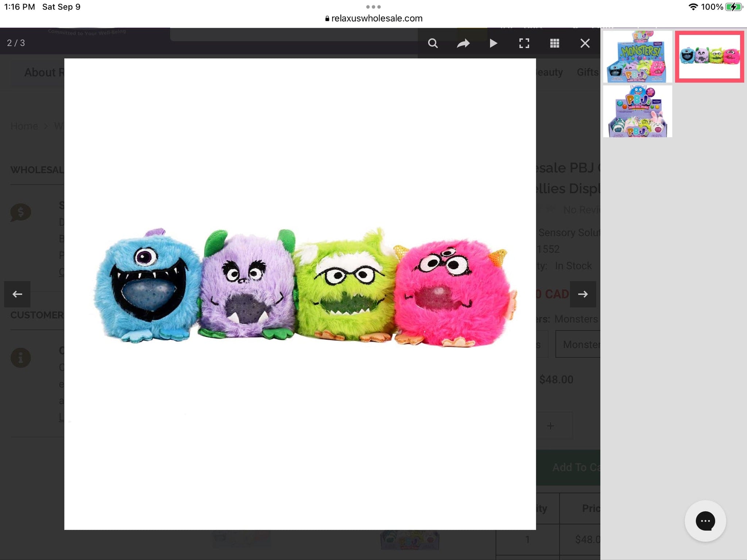Toggle the thumbnails grid icon
The image size is (747, 560).
pos(554,43)
